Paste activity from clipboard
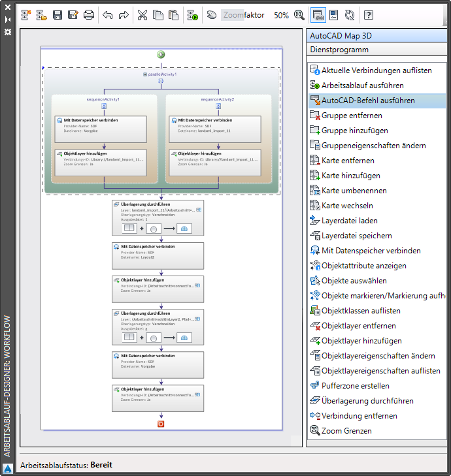Viewport: 451px width, 476px height. 173,15
